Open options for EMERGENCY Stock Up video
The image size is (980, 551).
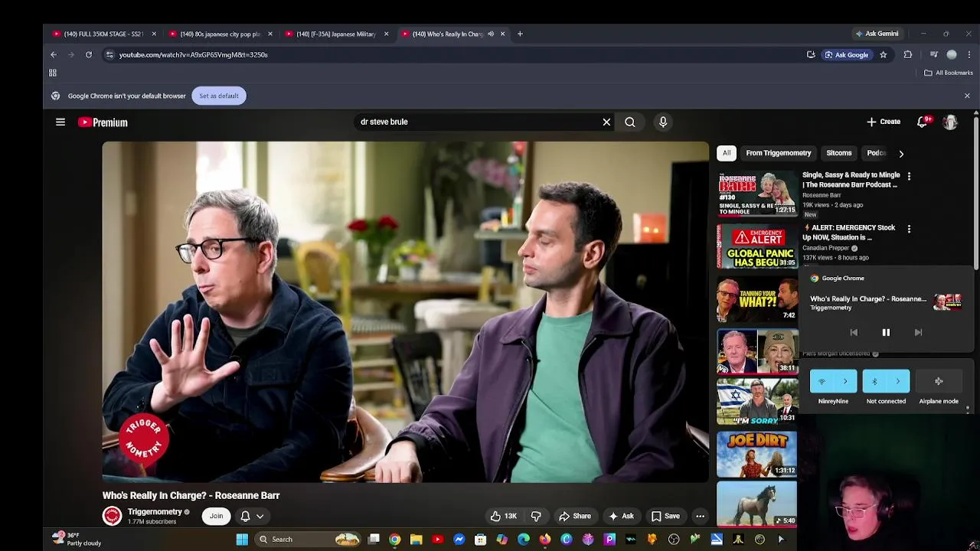pos(909,229)
